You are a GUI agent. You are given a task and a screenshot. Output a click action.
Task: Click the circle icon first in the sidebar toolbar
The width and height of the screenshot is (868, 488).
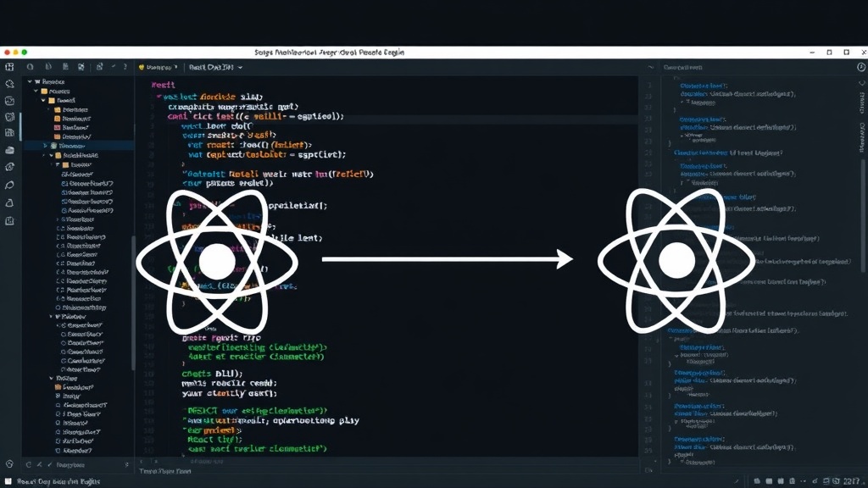tap(30, 67)
